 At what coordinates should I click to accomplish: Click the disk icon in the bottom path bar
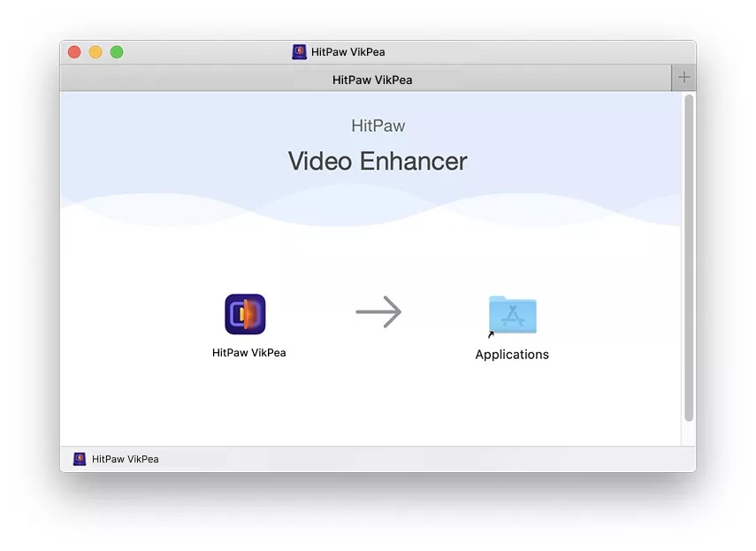point(80,459)
